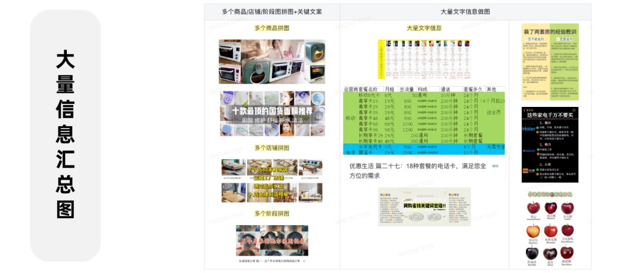Select the 多个阶段拼图 highlighted label

coord(272,213)
